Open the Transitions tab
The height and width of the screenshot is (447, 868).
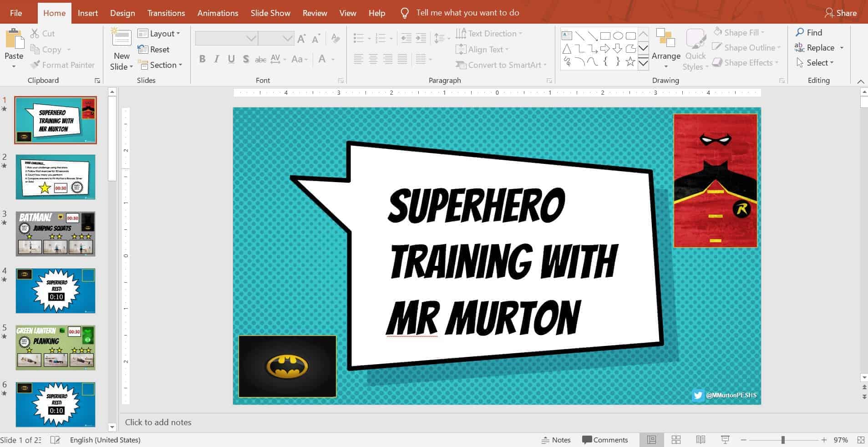(x=166, y=13)
